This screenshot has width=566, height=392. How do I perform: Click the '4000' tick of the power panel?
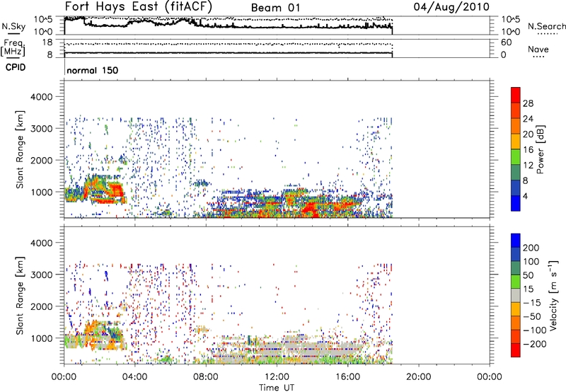tap(42, 97)
